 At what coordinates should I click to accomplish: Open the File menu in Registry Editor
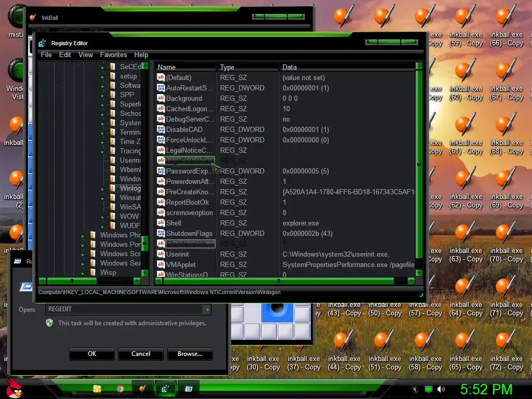46,55
